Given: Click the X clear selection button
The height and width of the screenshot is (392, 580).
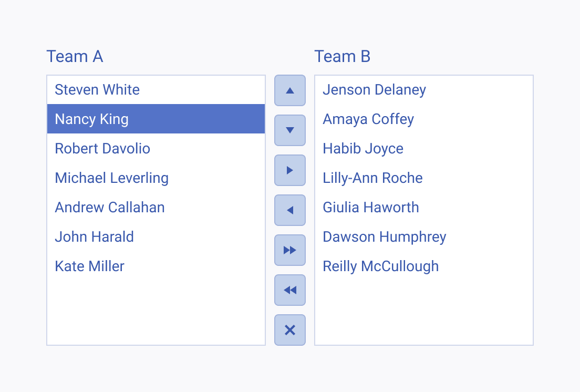Looking at the screenshot, I should click(x=290, y=330).
